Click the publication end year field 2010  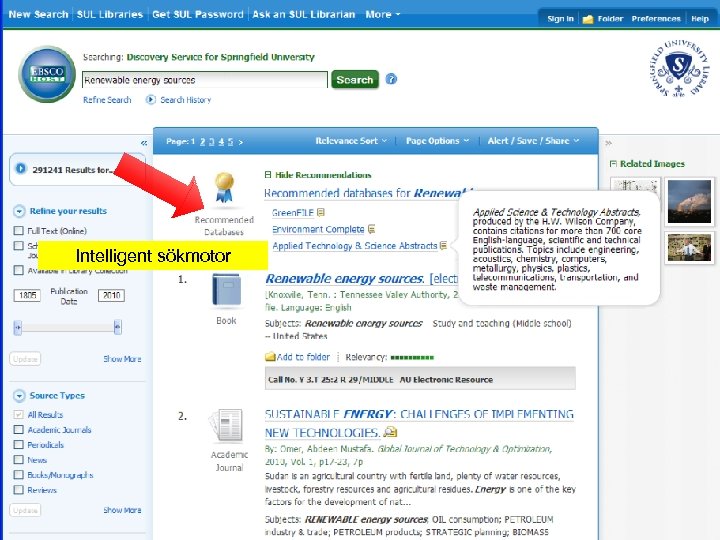click(x=112, y=295)
